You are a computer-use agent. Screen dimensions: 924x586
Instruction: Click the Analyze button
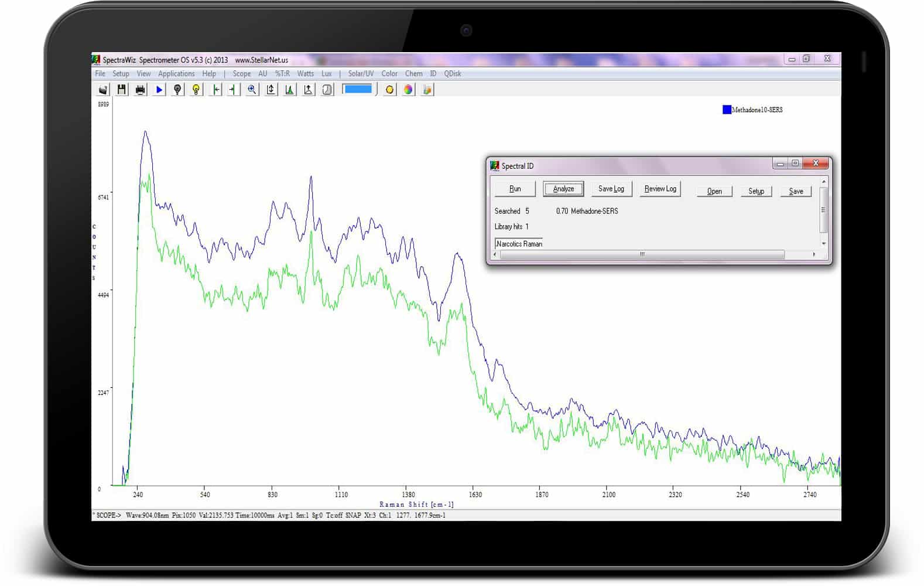(563, 189)
